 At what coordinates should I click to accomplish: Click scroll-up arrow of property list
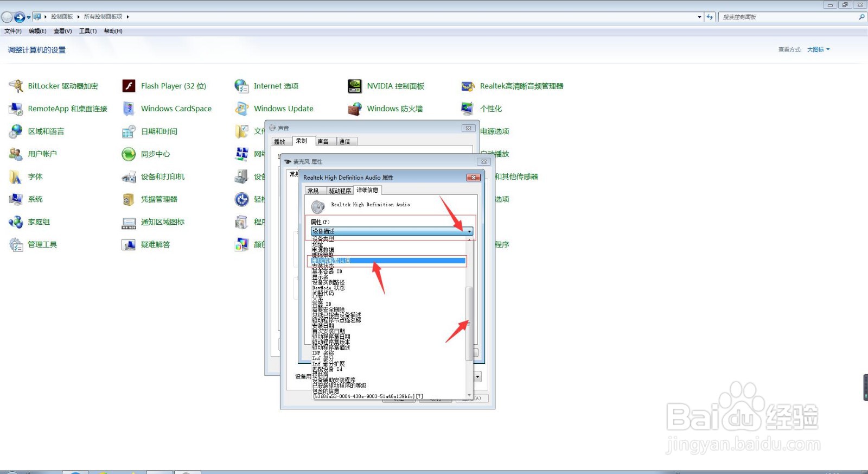point(469,240)
